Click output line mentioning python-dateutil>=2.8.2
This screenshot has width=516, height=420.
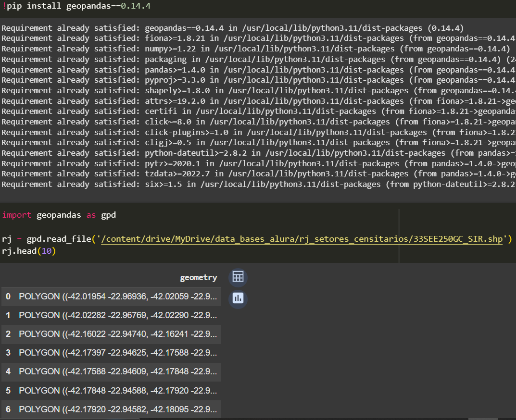point(258,153)
